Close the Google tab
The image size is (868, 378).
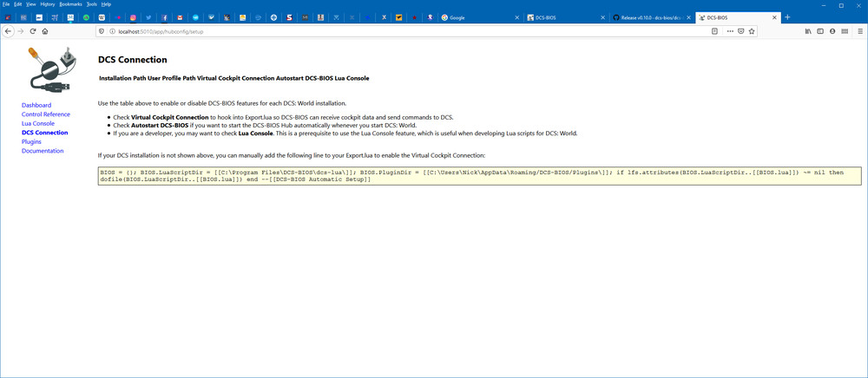[517, 17]
